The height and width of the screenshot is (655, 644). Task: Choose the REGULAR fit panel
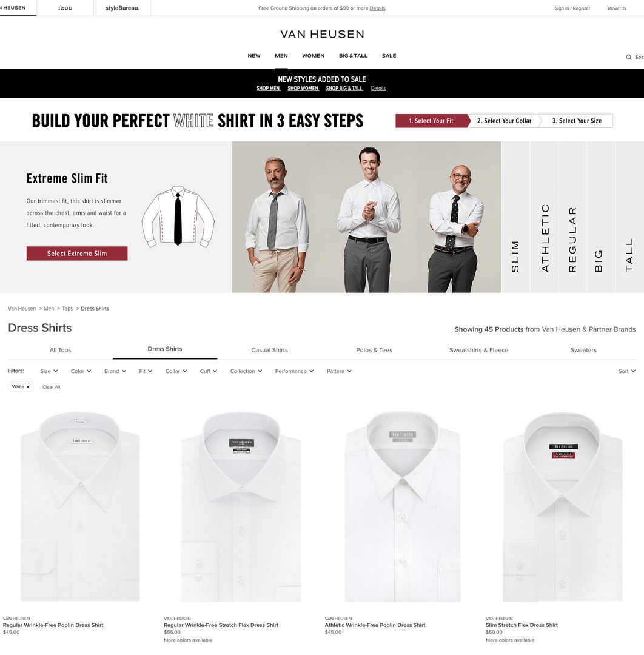[572, 217]
